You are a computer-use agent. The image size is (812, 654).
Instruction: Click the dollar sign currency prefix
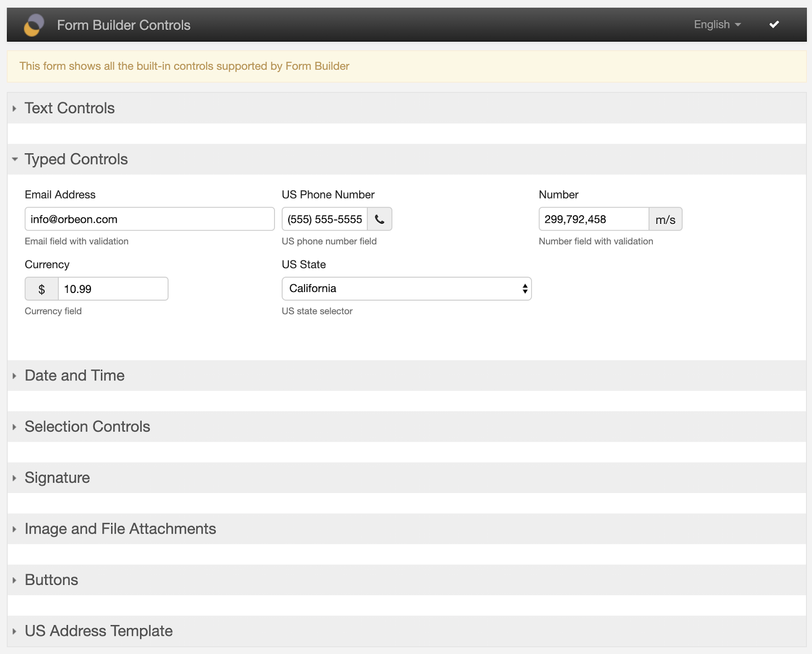[x=42, y=289]
